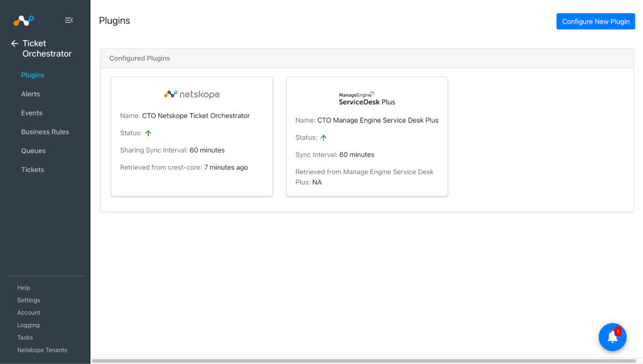Open the Tasks page
643x364 pixels.
(x=25, y=338)
